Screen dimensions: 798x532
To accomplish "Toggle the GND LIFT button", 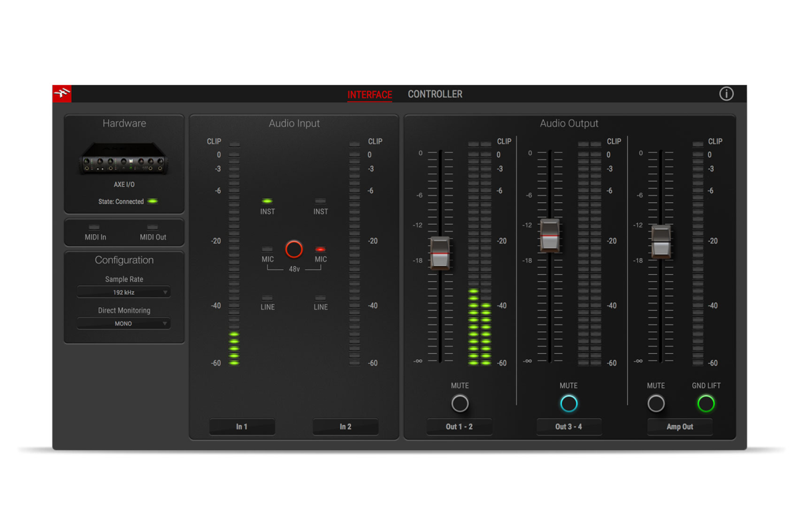I will (706, 403).
